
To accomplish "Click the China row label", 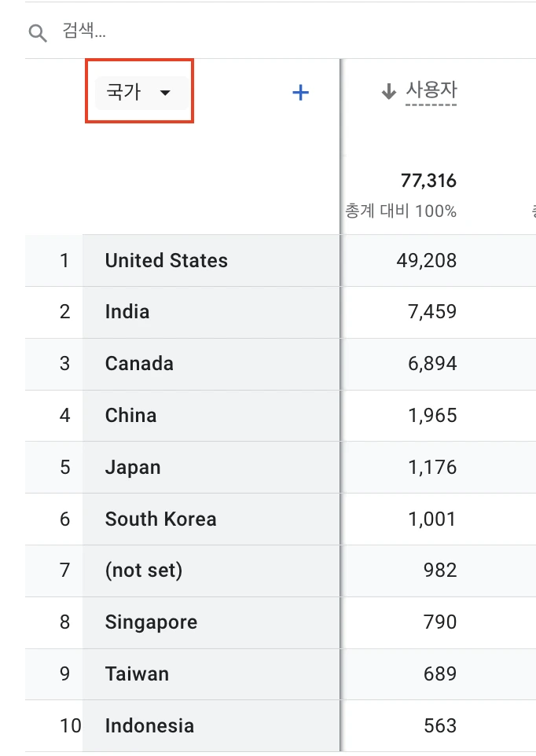I will [130, 415].
